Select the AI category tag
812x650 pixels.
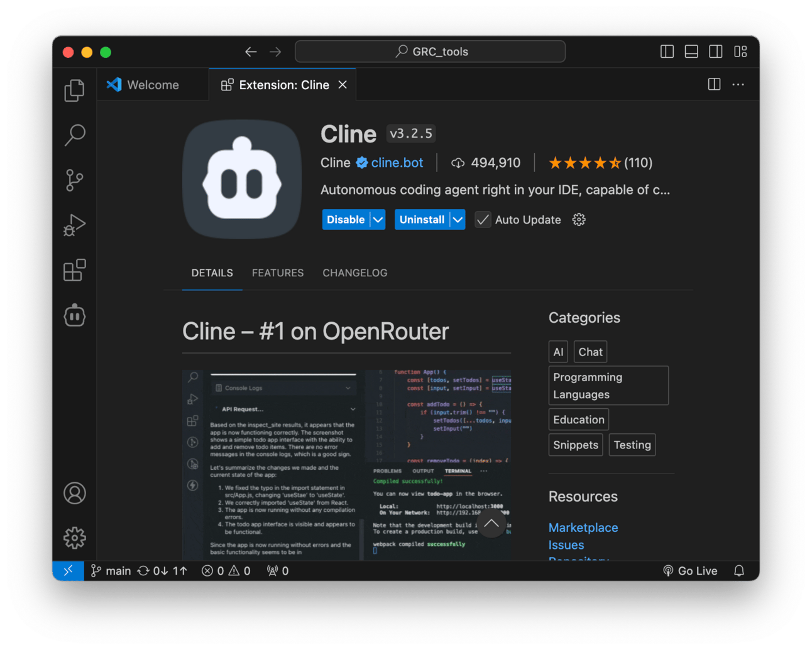[558, 352]
